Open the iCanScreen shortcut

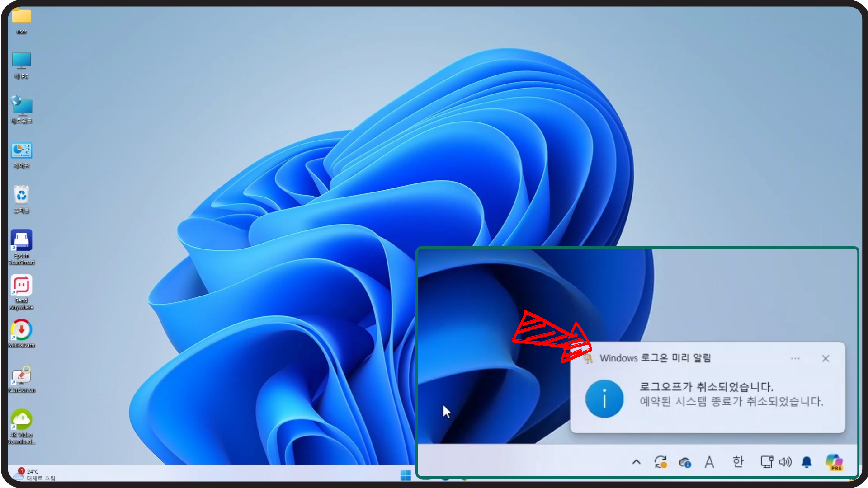click(21, 375)
